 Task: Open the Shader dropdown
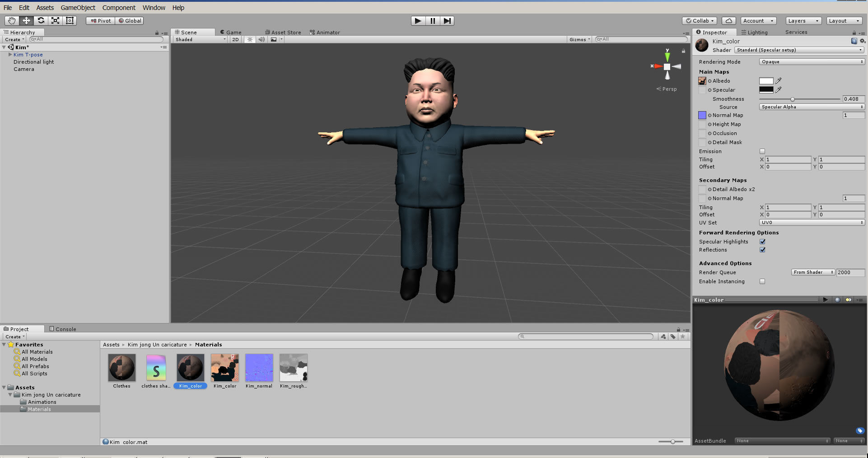(x=799, y=50)
